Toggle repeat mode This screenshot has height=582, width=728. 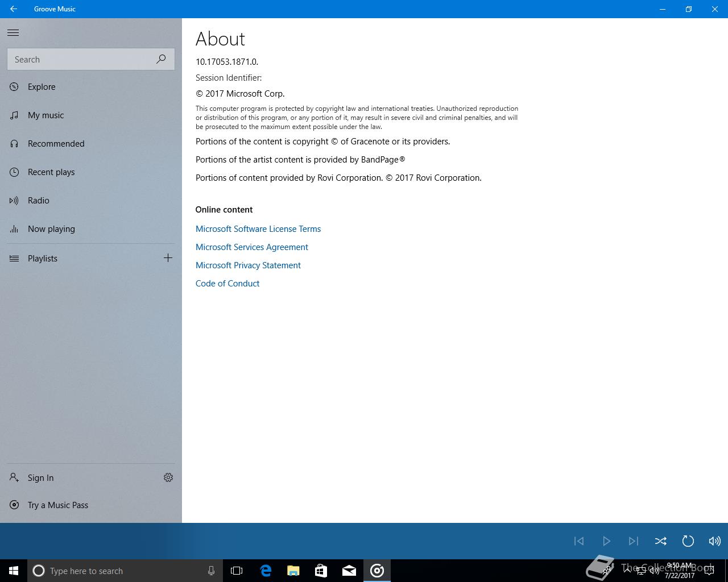click(x=688, y=541)
